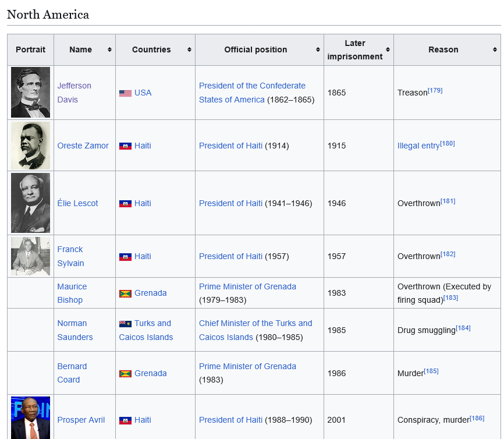Image resolution: width=504 pixels, height=439 pixels.
Task: Click the Portrait column header
Action: click(x=30, y=49)
